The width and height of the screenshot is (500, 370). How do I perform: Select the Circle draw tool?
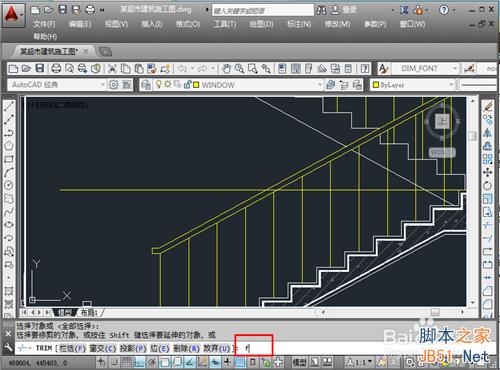pos(9,185)
